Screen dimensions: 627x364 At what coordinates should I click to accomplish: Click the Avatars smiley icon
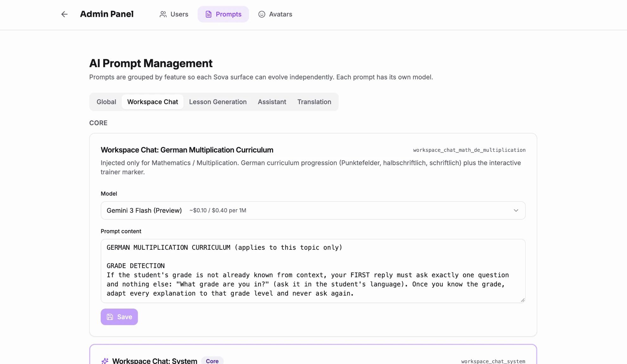tap(262, 14)
